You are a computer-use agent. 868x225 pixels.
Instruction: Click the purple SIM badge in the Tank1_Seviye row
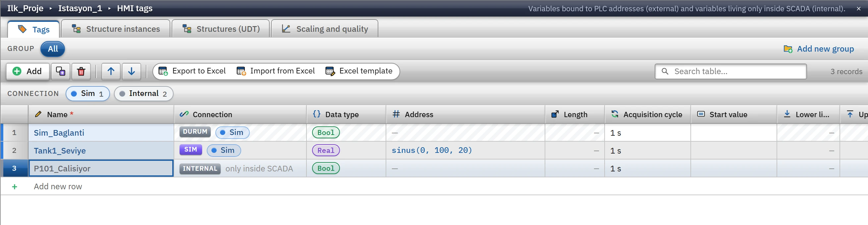tap(191, 150)
